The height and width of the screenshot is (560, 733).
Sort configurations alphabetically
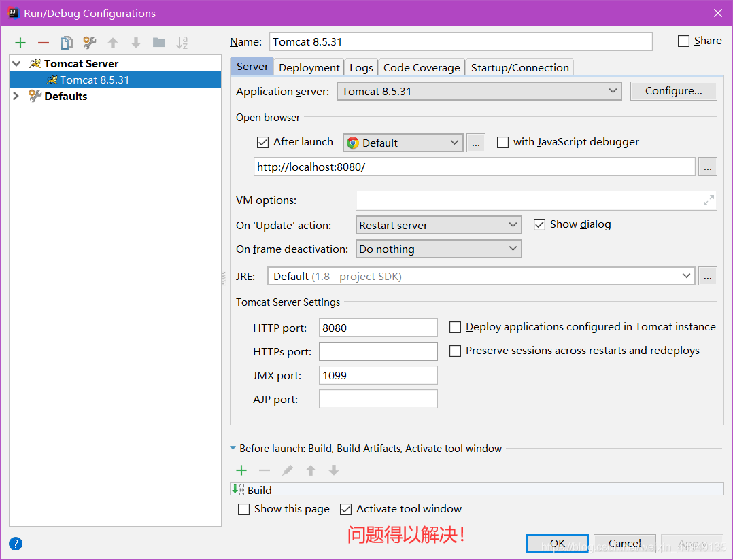pos(182,42)
